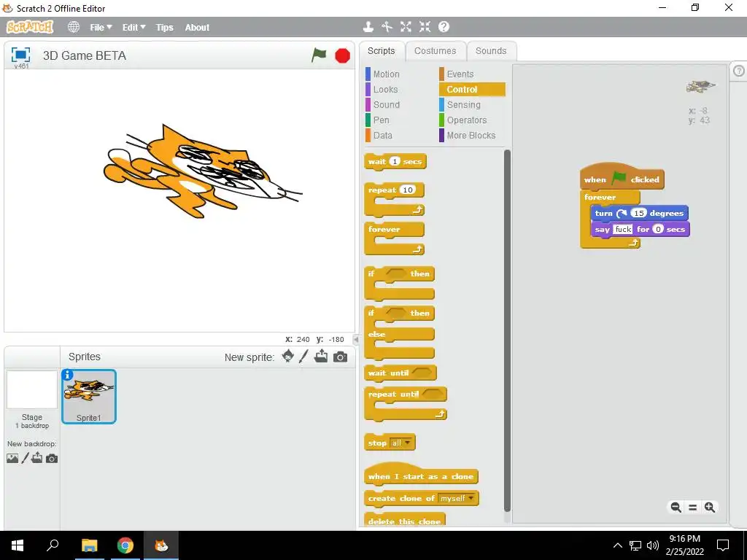Click the project title '3D Game BETA'
The image size is (747, 560).
coord(85,55)
